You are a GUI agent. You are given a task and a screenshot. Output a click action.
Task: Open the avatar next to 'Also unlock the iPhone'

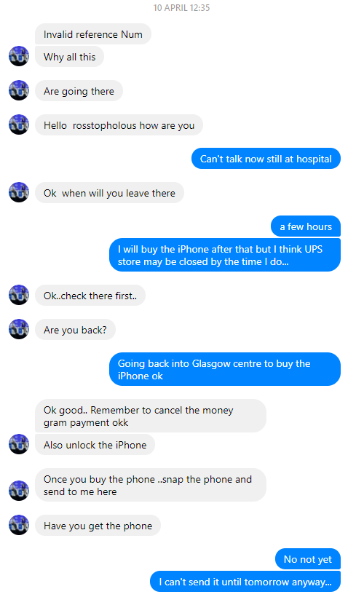19,444
